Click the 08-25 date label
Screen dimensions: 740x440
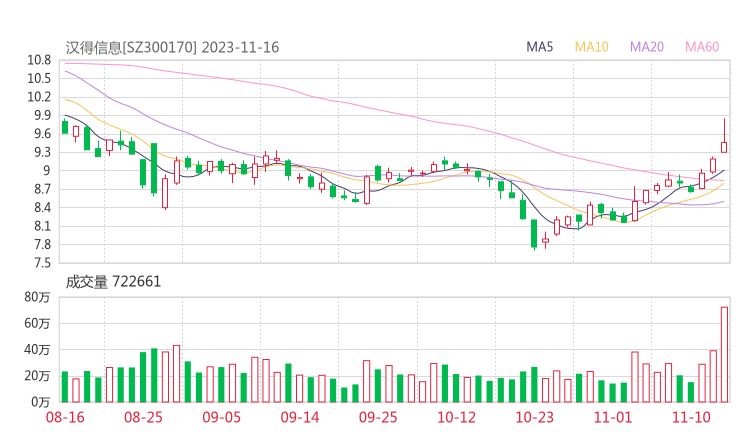[143, 417]
